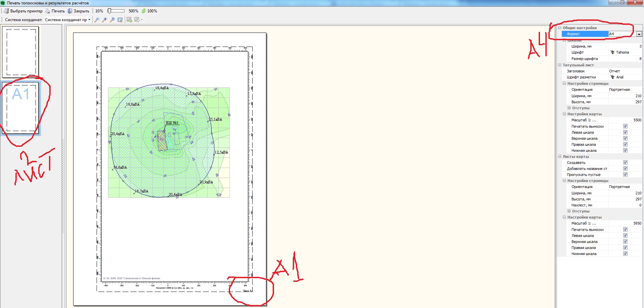
Task: Uncheck the Создавать checkbox
Action: [x=625, y=163]
